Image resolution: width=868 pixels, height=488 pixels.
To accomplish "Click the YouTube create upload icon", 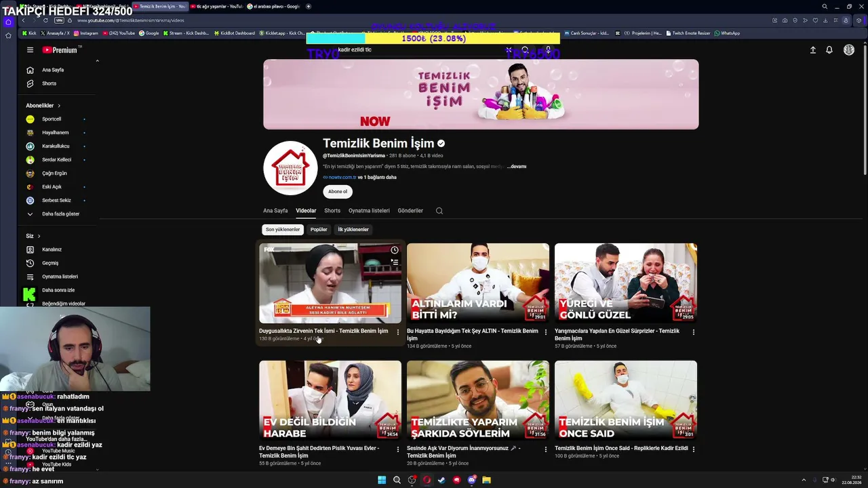I will [x=812, y=49].
